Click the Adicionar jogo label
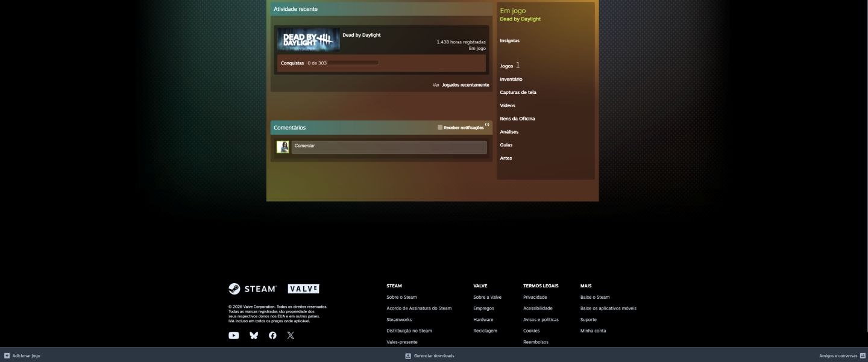Image resolution: width=868 pixels, height=362 pixels. 26,356
